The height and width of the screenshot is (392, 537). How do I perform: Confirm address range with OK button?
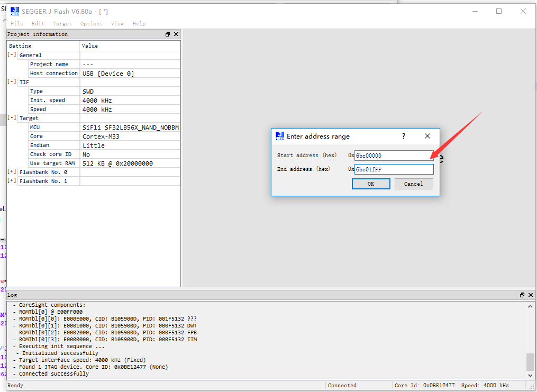371,184
